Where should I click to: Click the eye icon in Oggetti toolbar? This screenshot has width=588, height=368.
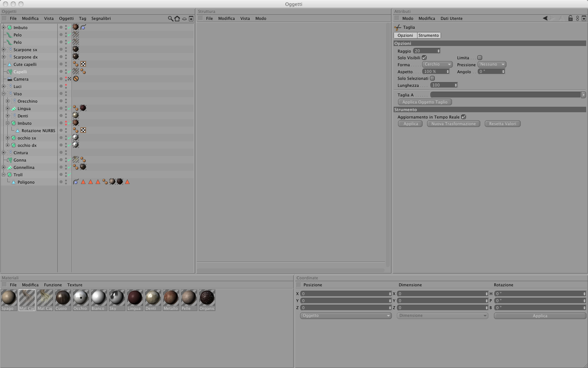[x=184, y=19]
